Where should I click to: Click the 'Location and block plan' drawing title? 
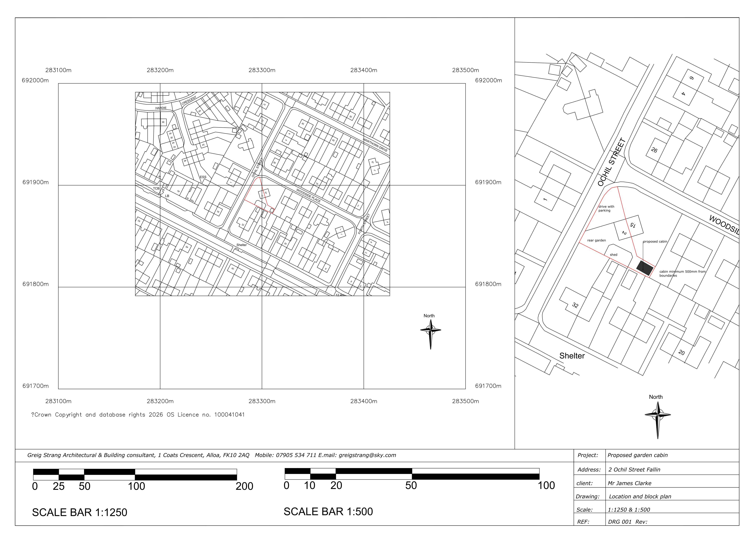pos(640,496)
